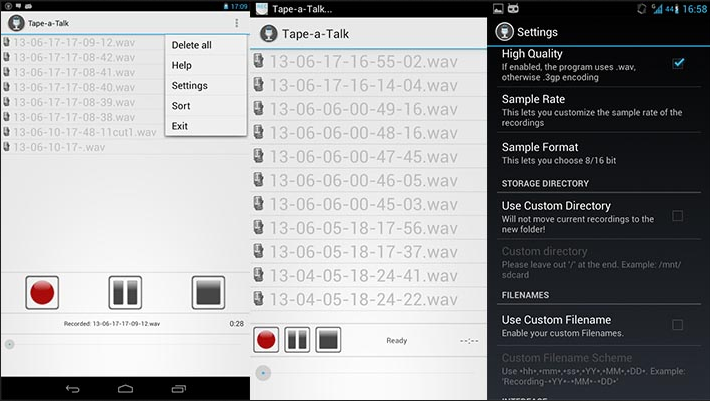The image size is (710, 401).
Task: Click the 0:28 recording duration
Action: (236, 324)
